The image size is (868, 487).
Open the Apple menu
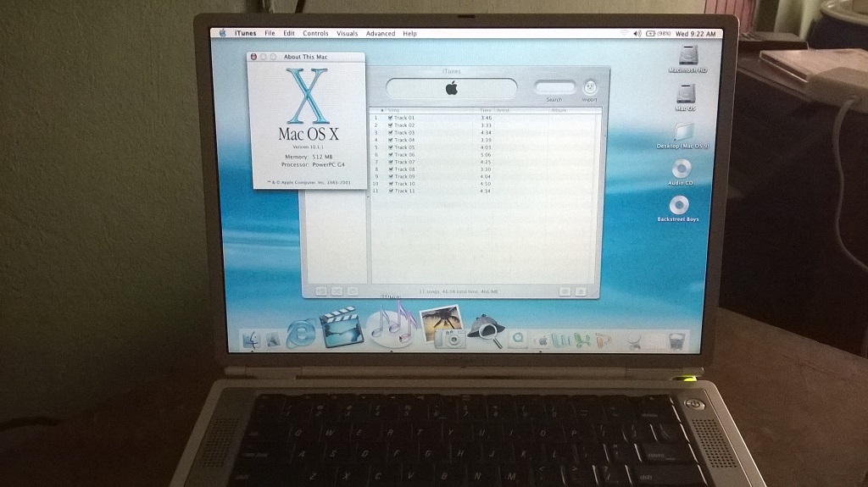(223, 33)
